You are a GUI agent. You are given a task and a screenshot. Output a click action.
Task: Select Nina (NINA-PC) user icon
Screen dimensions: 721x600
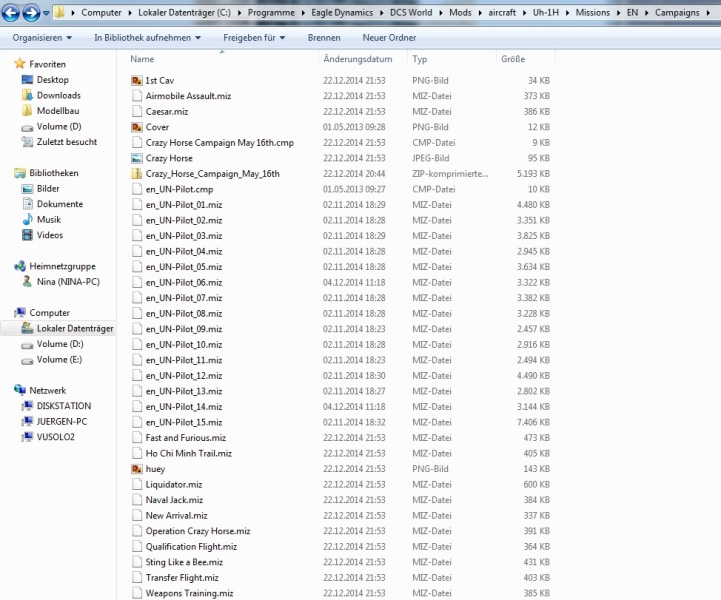pos(27,281)
